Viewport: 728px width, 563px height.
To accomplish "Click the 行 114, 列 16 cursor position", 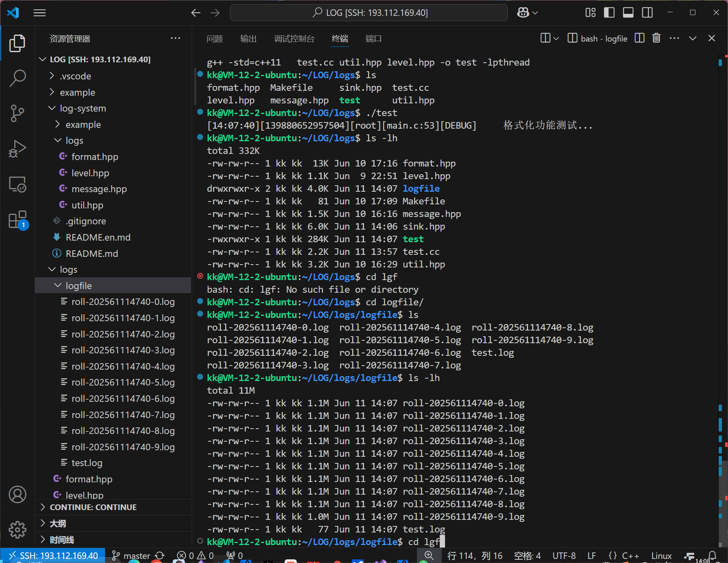I will tap(475, 556).
